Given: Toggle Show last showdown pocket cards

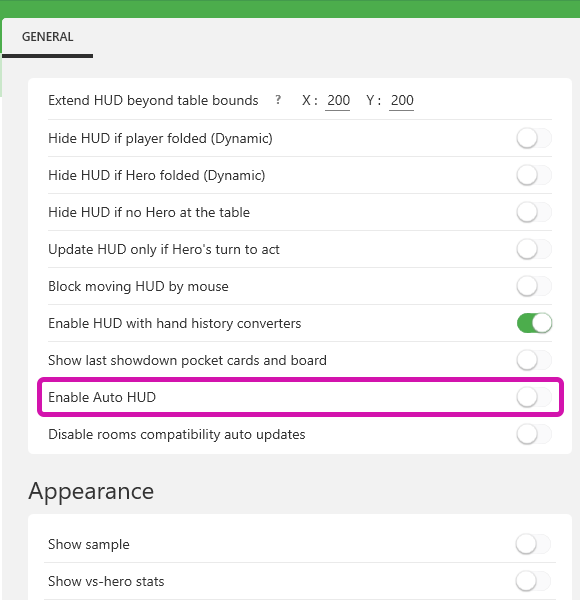Looking at the screenshot, I should [534, 360].
